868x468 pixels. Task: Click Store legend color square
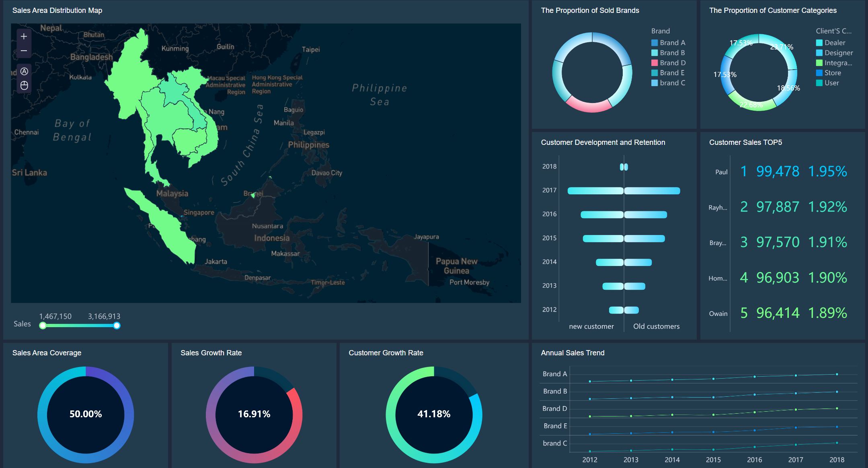coord(819,73)
